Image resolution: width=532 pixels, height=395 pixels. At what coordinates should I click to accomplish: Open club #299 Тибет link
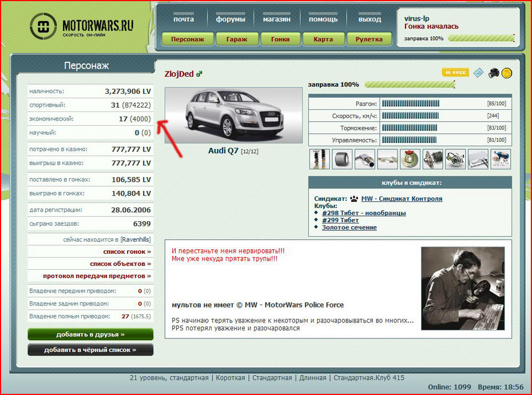coord(340,220)
